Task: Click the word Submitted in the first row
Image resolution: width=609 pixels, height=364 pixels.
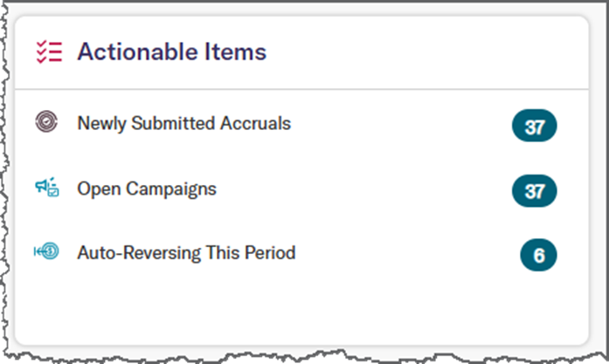Action: (173, 123)
